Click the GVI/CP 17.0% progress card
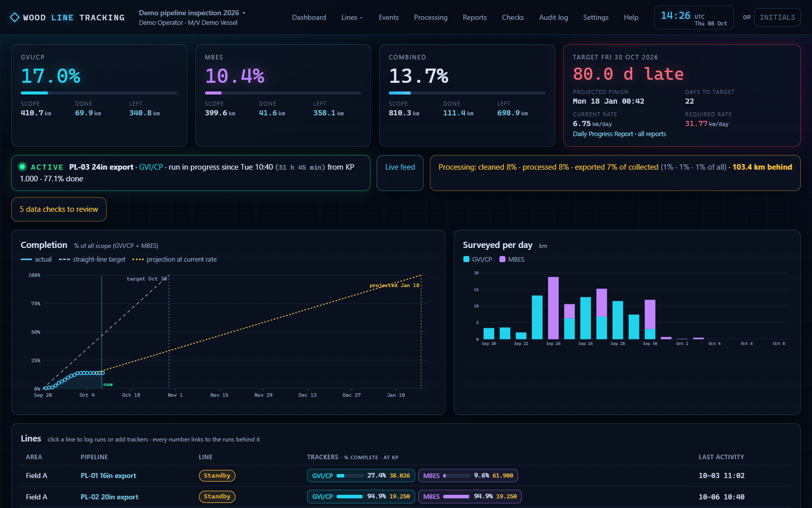 99,96
